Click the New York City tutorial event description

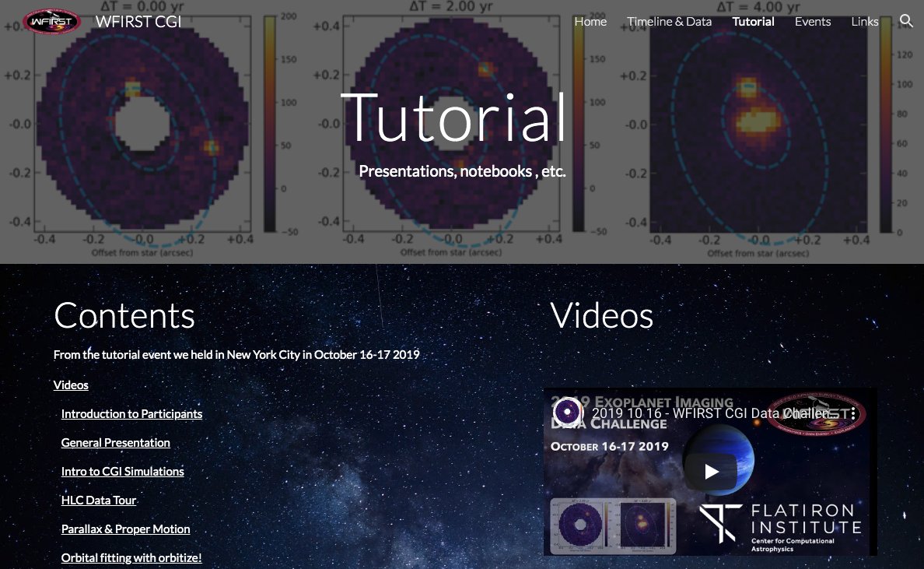tap(236, 354)
